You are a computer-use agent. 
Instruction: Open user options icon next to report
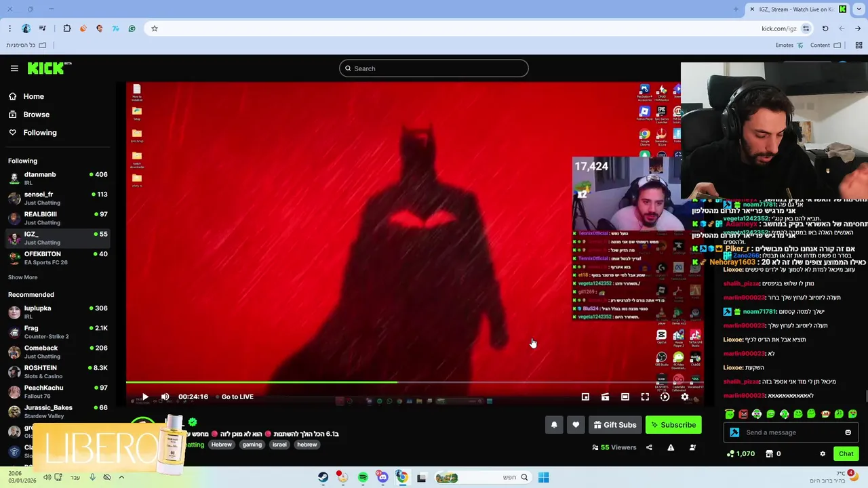pos(692,447)
